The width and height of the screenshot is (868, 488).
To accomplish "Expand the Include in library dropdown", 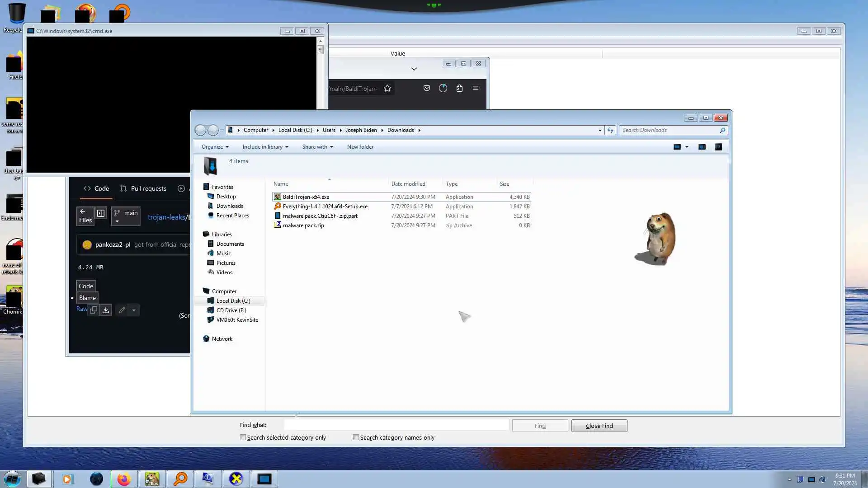I will [265, 147].
